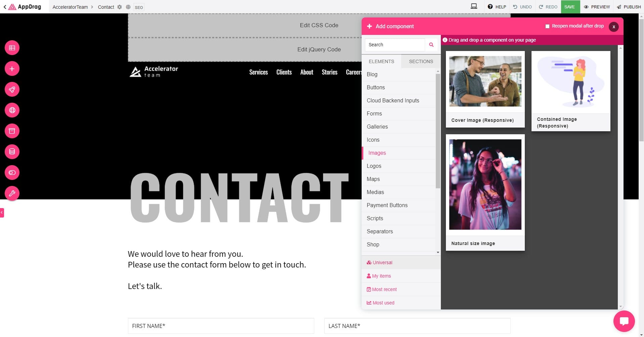Image resolution: width=644 pixels, height=337 pixels.
Task: Click the AppDrag logo
Action: coord(25,7)
